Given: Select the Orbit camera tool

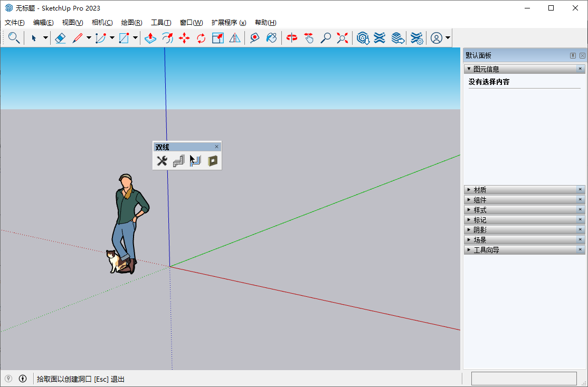Looking at the screenshot, I should (292, 38).
